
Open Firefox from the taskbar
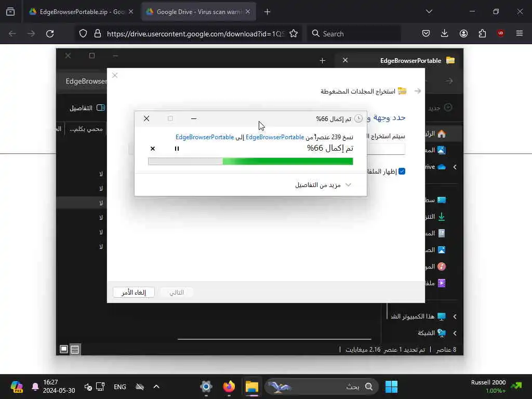pos(229,387)
